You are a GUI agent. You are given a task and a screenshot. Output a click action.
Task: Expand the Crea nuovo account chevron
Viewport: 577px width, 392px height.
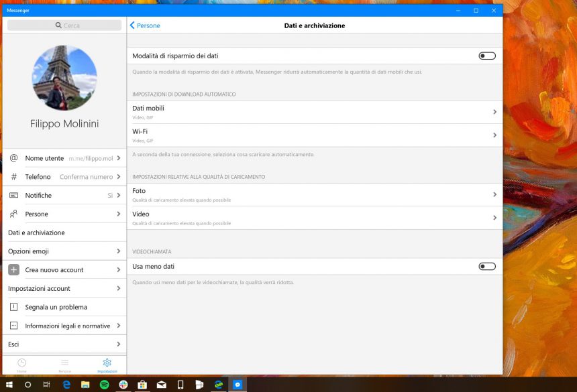pos(119,269)
